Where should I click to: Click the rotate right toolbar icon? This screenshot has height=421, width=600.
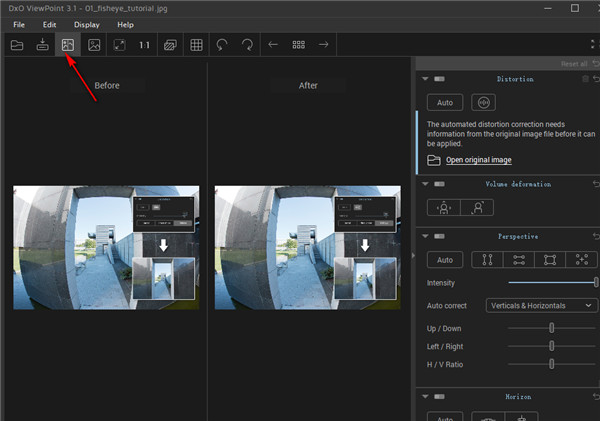click(247, 45)
